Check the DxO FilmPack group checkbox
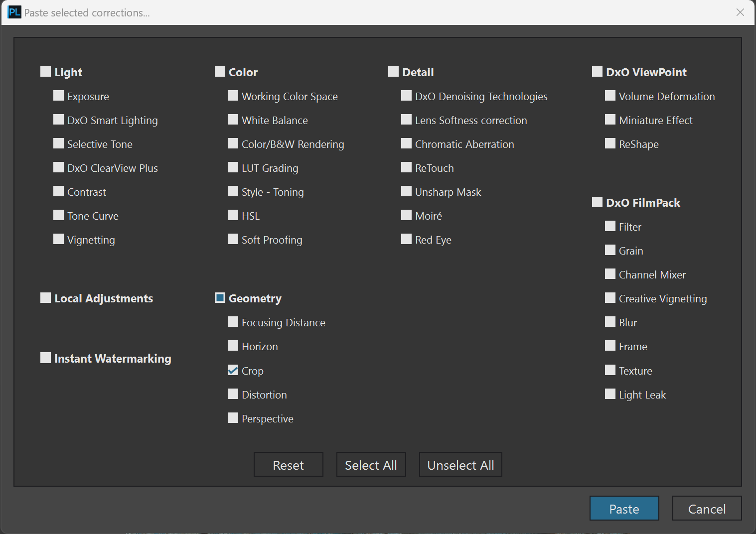Screen dimensions: 756x534 pos(597,202)
